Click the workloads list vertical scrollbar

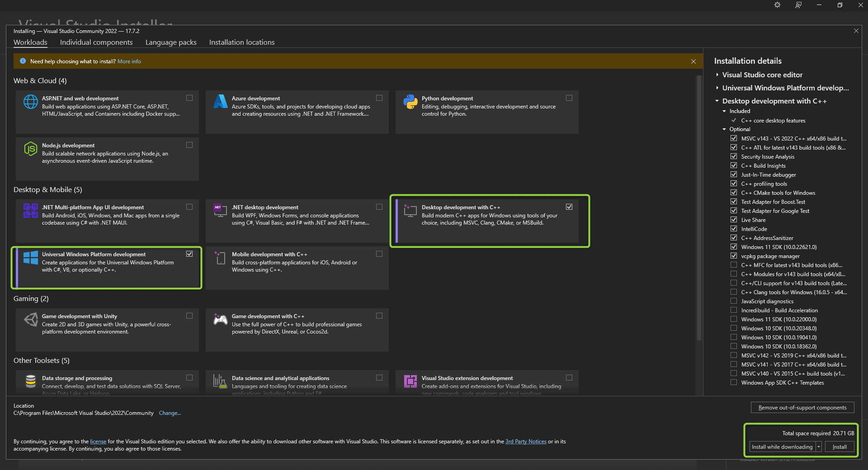click(699, 208)
